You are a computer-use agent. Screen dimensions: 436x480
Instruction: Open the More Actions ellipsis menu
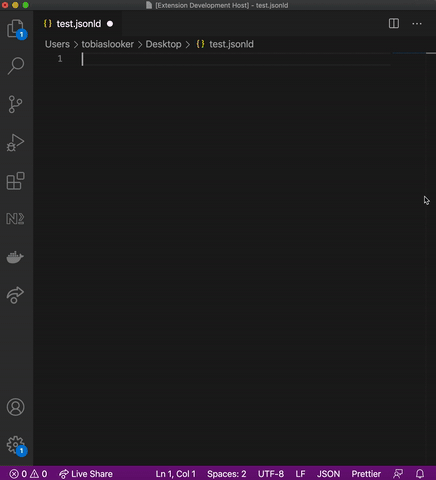417,24
